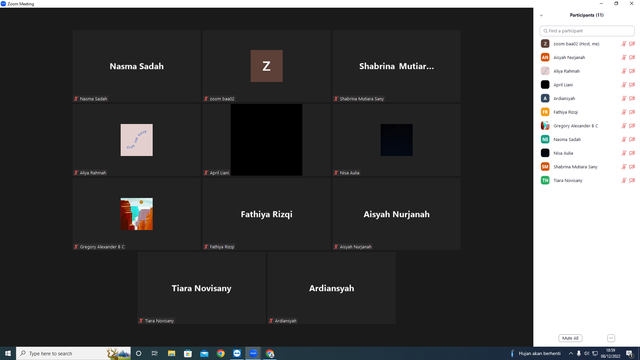Image resolution: width=640 pixels, height=360 pixels.
Task: Select Nasma Sadah name in participant list
Action: [567, 140]
